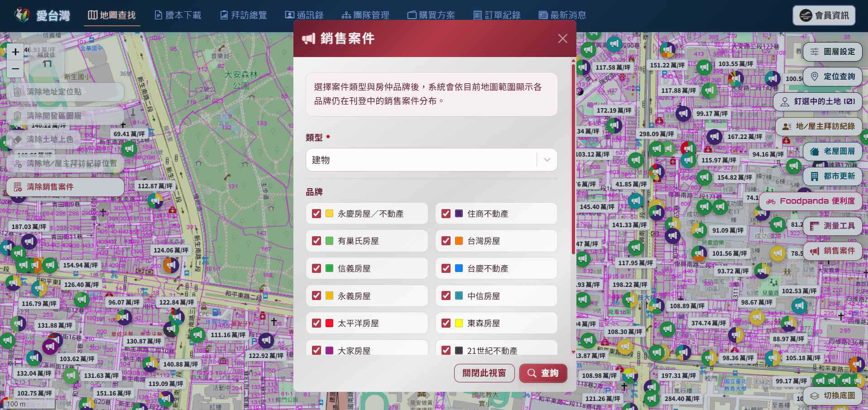This screenshot has height=410, width=868.
Task: Click the red swatch of 太平洋房屋
Action: tap(330, 323)
